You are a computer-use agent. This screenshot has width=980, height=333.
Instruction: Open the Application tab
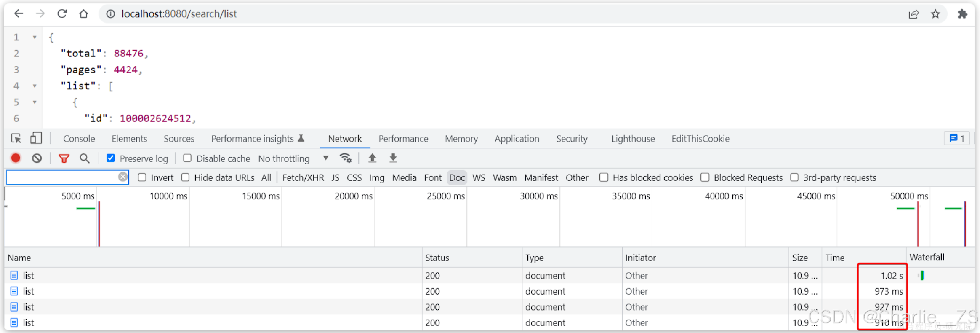(517, 139)
